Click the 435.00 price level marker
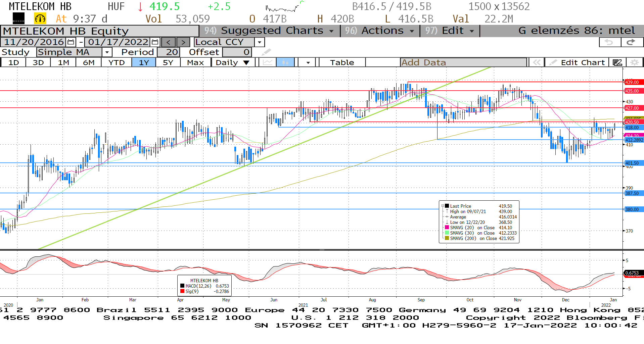The width and height of the screenshot is (644, 344). click(633, 91)
